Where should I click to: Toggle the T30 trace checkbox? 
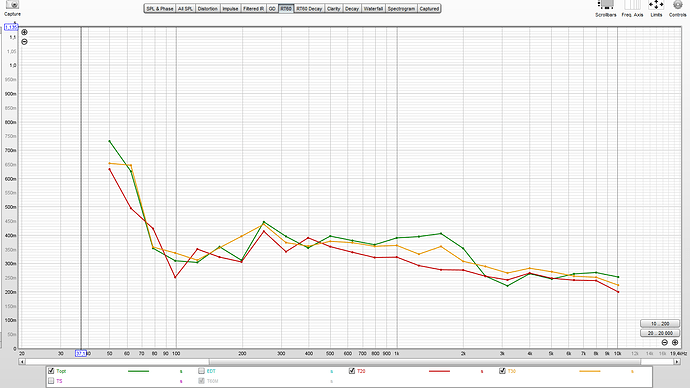coord(502,371)
